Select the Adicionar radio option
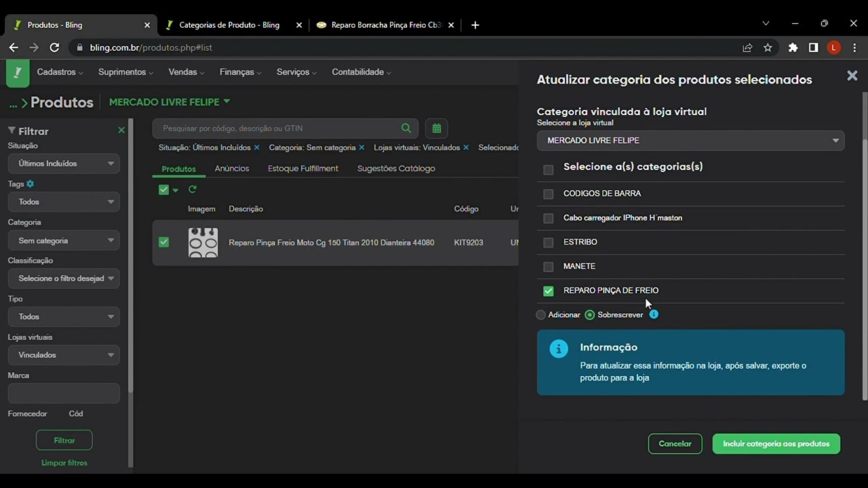The width and height of the screenshot is (868, 488). 540,314
